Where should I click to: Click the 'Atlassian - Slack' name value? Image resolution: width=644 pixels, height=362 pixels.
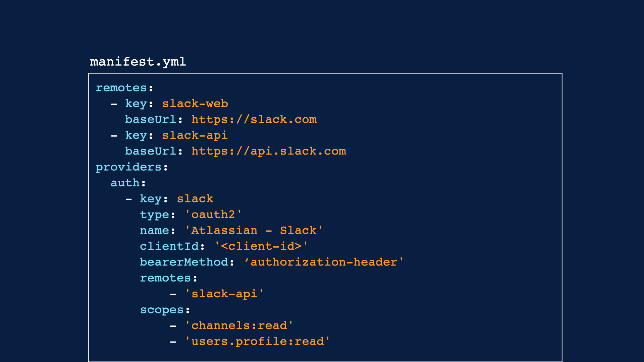click(254, 231)
